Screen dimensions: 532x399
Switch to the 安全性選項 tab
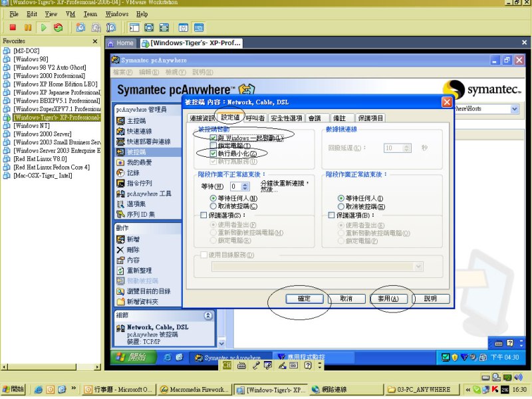pos(287,118)
